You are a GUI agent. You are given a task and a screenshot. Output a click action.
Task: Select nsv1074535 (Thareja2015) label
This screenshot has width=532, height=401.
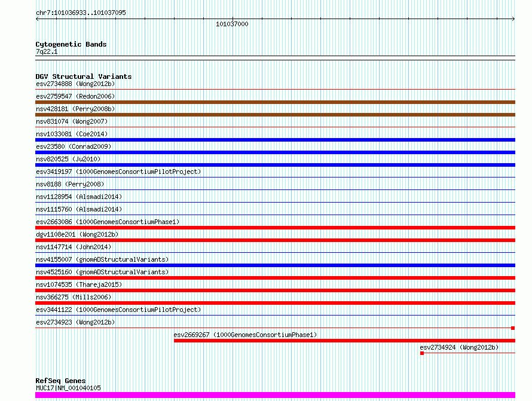click(79, 284)
